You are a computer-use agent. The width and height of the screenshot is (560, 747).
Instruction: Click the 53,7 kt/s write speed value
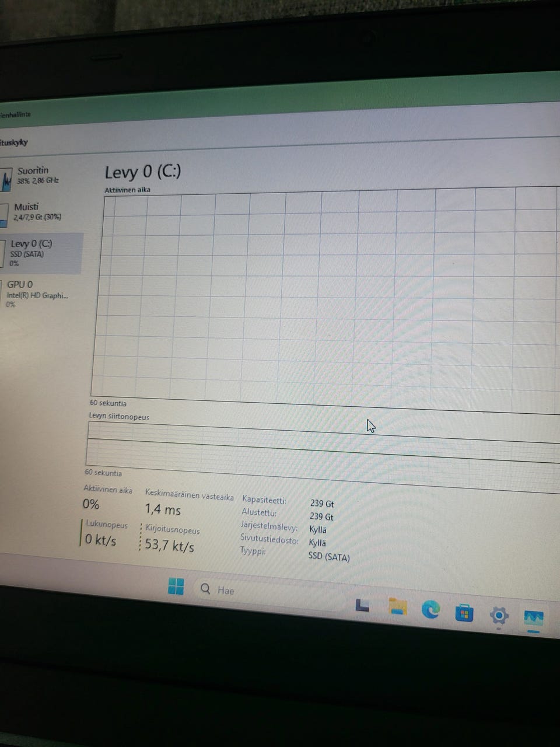pos(169,546)
